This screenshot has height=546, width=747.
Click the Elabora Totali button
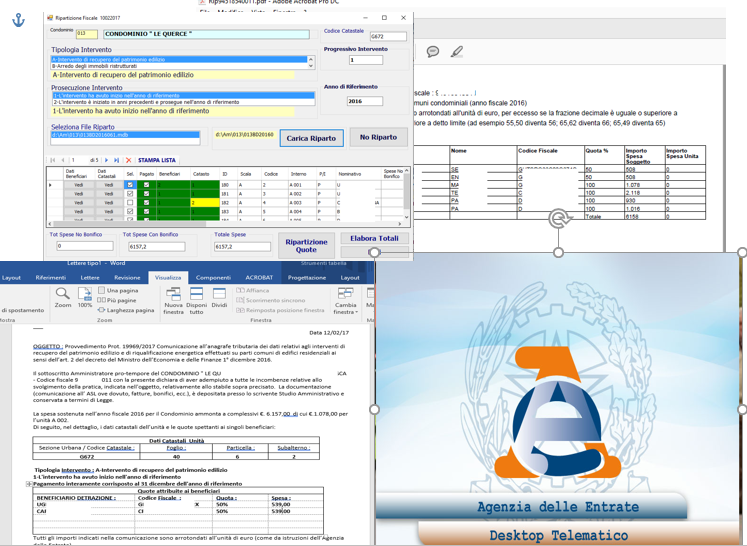pos(374,238)
